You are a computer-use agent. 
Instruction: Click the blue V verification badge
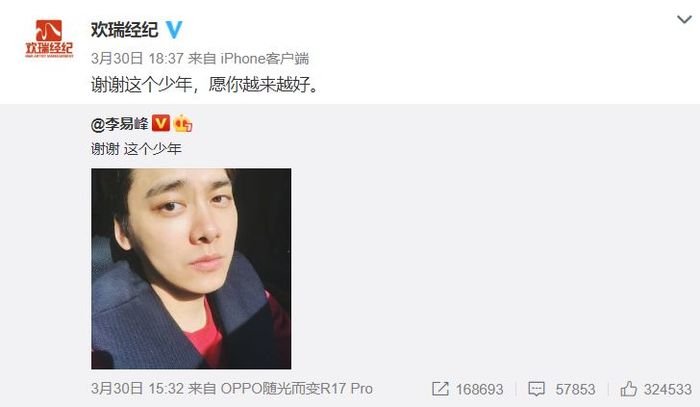(174, 30)
